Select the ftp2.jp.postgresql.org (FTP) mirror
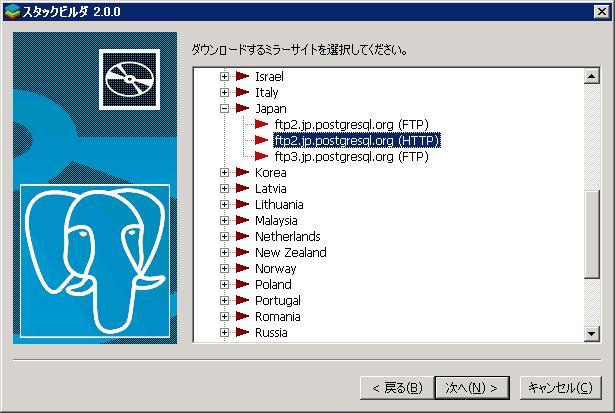This screenshot has height=413, width=615. click(351, 125)
